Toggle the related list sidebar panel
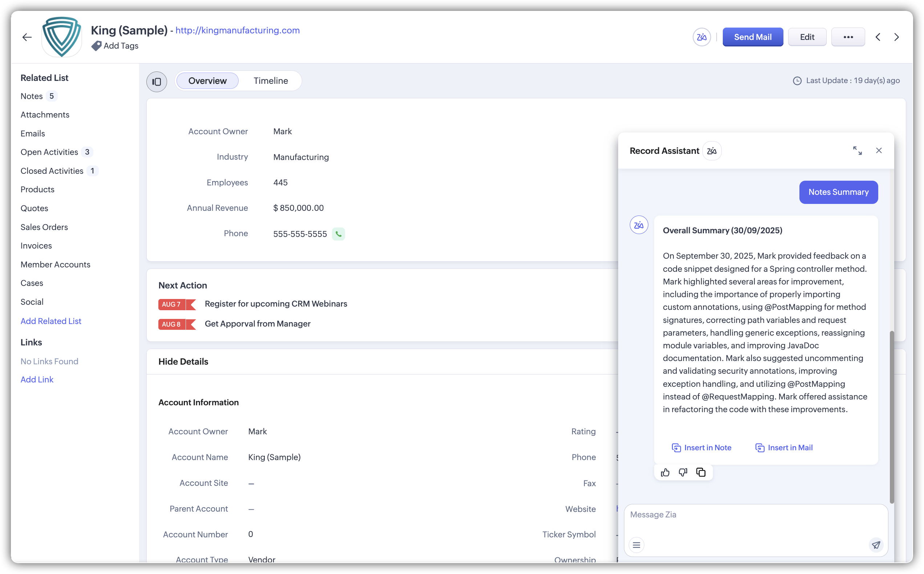Screen dimensions: 924x574 click(x=157, y=82)
